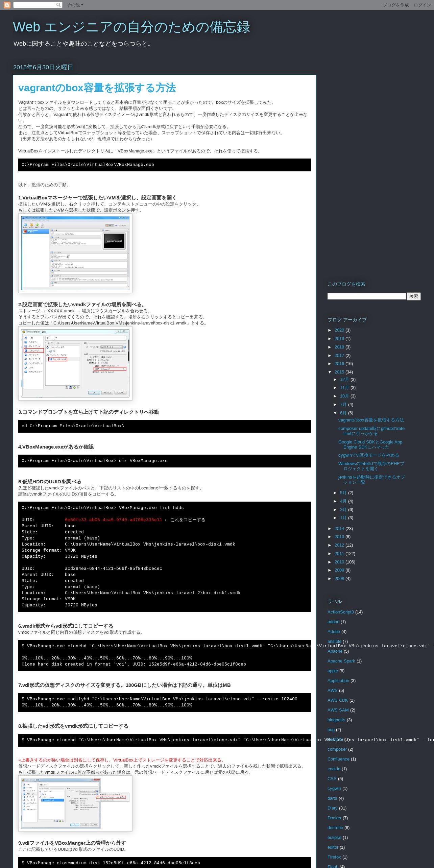Expand the 2020 archive year
This screenshot has width=434, height=868.
330,330
